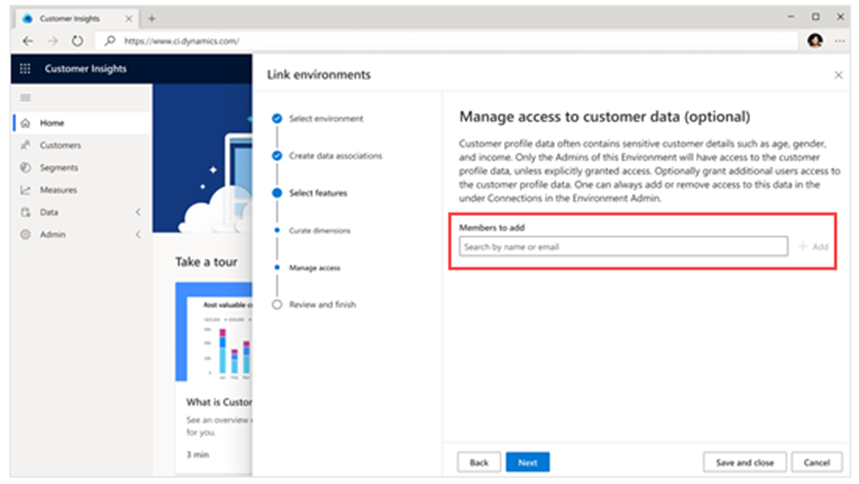Screen dimensions: 859x484
Task: Click the search icon in address bar
Action: 110,41
